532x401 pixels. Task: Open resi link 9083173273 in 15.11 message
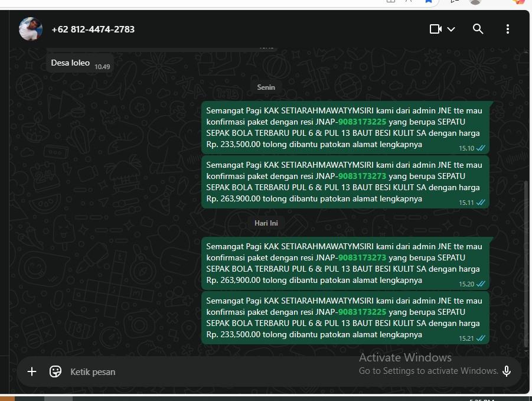(362, 176)
